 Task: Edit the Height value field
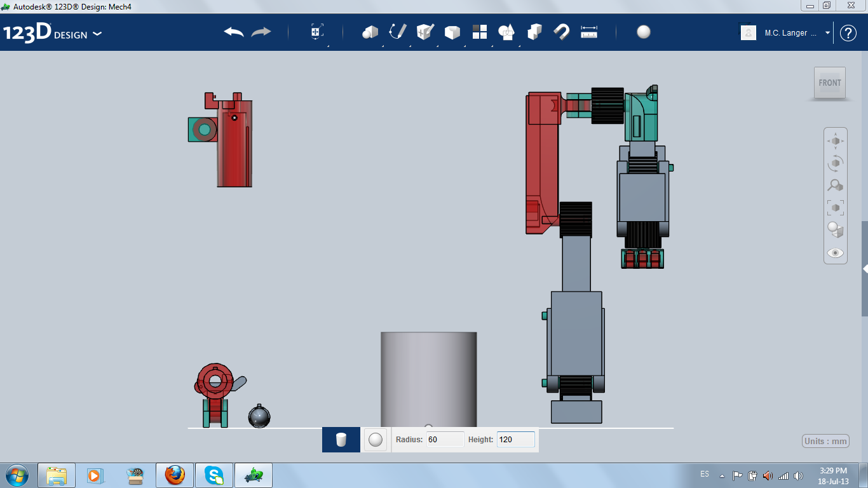pos(515,439)
